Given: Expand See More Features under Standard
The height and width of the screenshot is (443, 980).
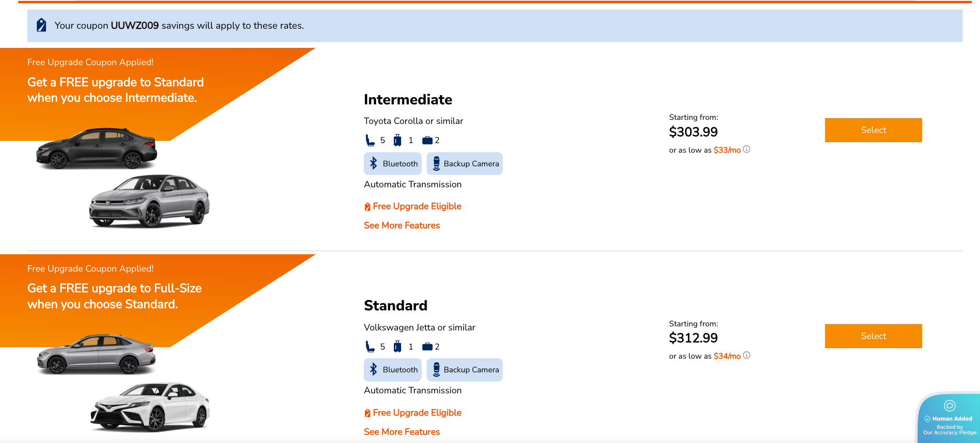Looking at the screenshot, I should 402,432.
